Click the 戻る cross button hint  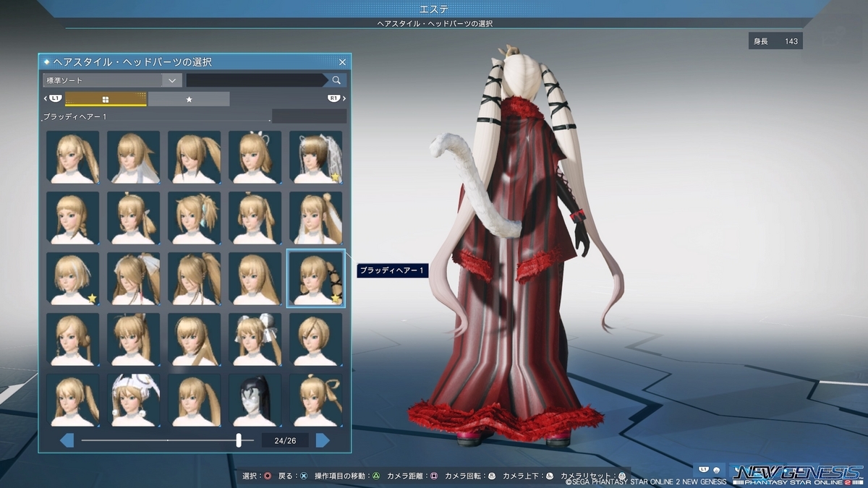point(293,476)
